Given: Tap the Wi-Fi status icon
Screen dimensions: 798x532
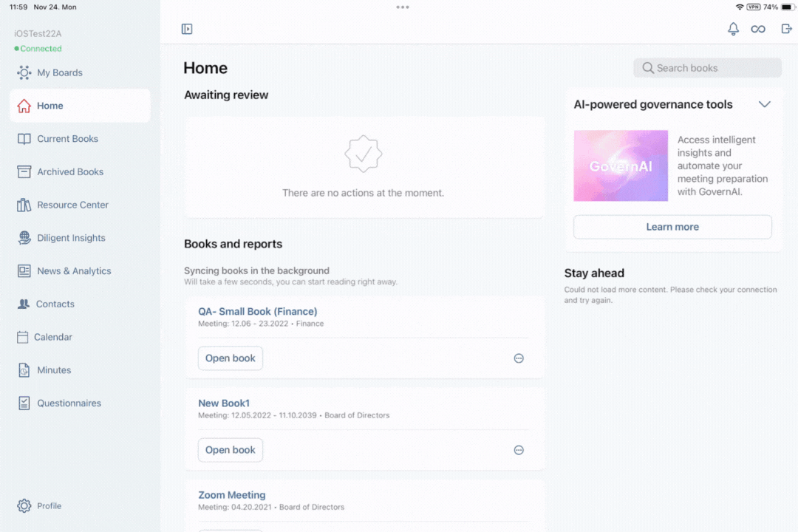Looking at the screenshot, I should coord(740,7).
